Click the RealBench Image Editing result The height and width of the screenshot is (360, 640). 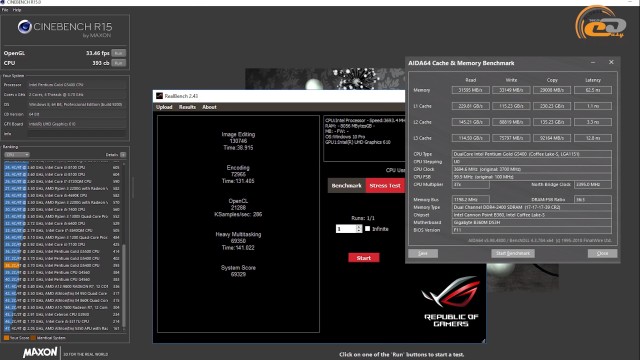[x=238, y=141]
